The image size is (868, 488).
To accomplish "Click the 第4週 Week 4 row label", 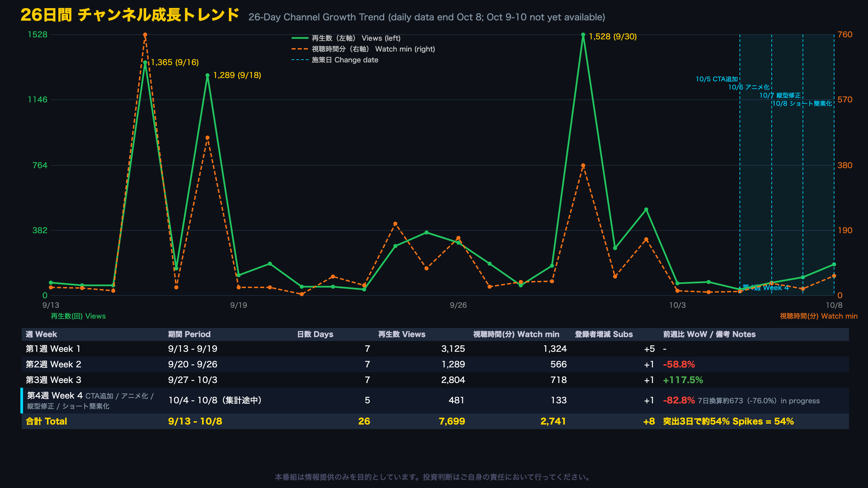I will click(x=55, y=395).
